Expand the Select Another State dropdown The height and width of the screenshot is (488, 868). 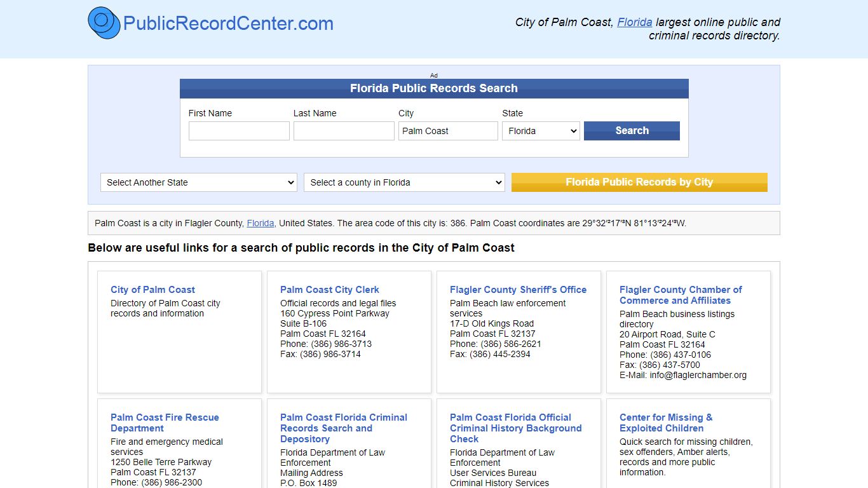(x=199, y=182)
